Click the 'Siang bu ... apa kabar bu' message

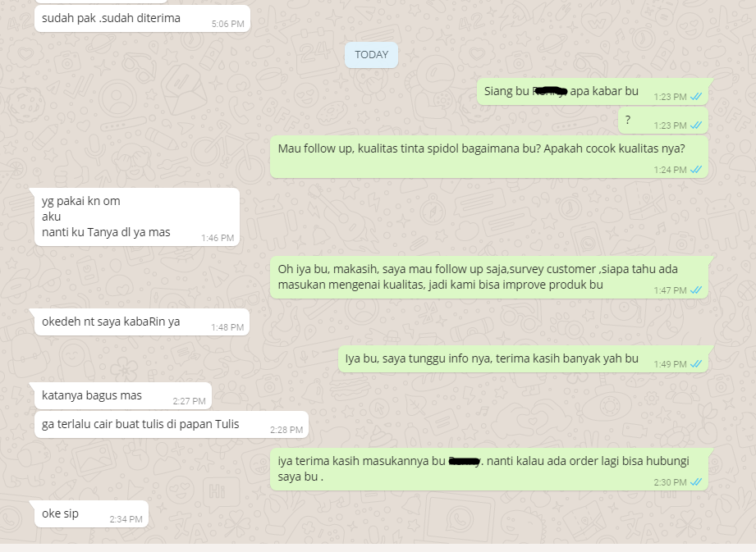tap(593, 92)
